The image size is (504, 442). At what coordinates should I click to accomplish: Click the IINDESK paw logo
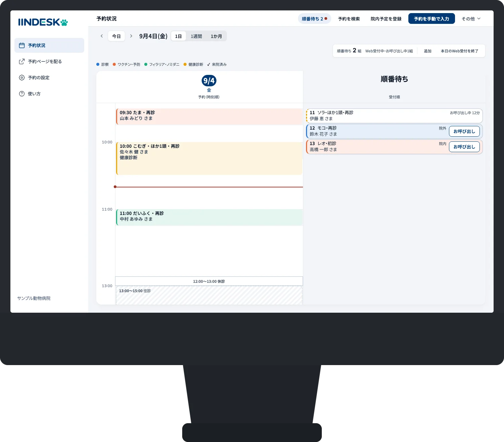(x=43, y=23)
